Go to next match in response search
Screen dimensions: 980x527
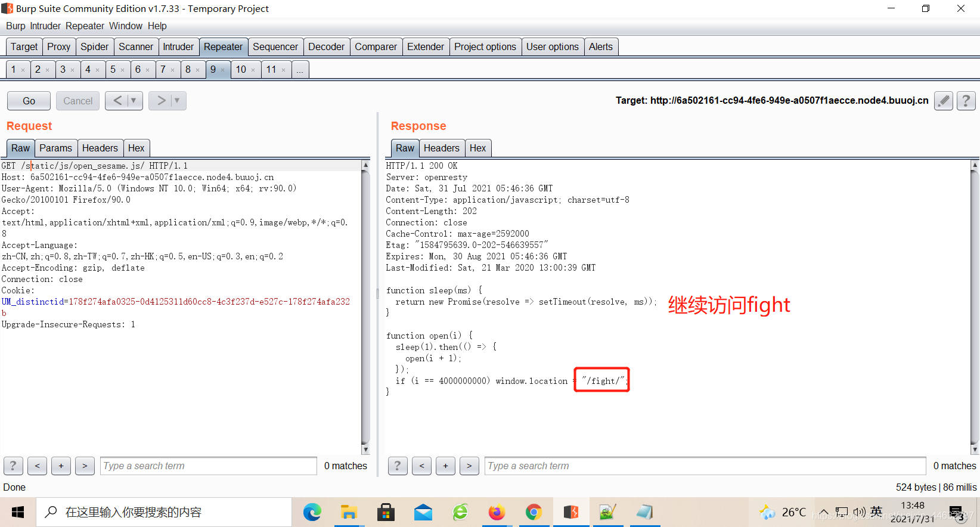click(469, 466)
